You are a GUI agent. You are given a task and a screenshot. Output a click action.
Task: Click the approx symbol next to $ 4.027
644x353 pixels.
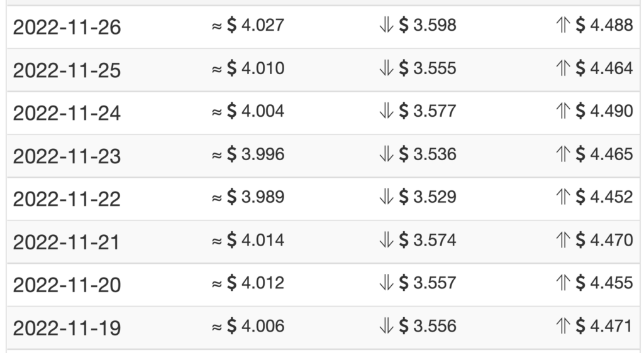tap(217, 26)
